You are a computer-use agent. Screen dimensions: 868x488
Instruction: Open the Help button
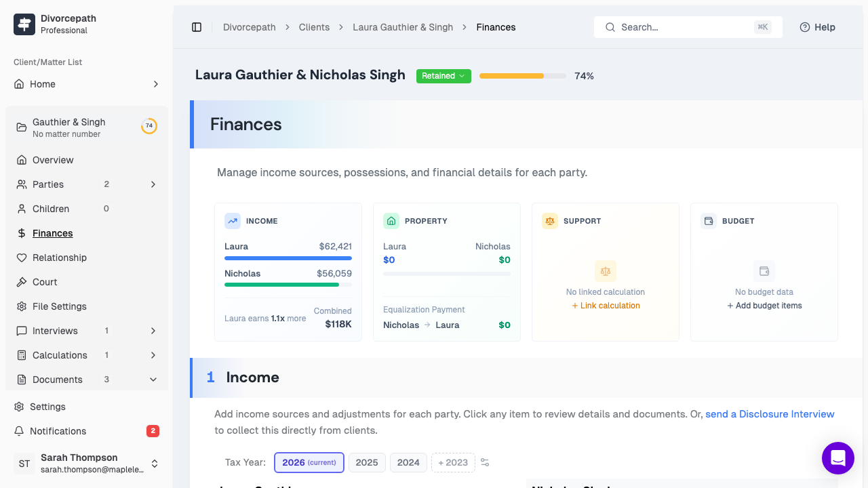tap(817, 27)
